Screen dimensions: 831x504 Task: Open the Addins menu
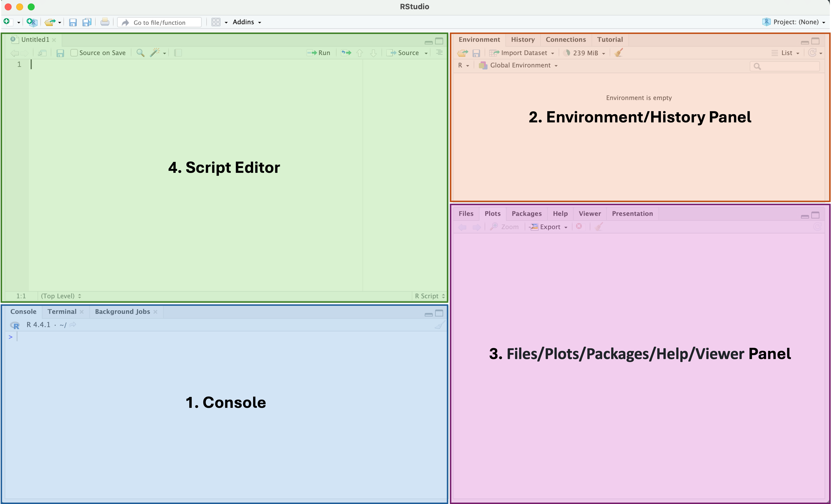(247, 22)
